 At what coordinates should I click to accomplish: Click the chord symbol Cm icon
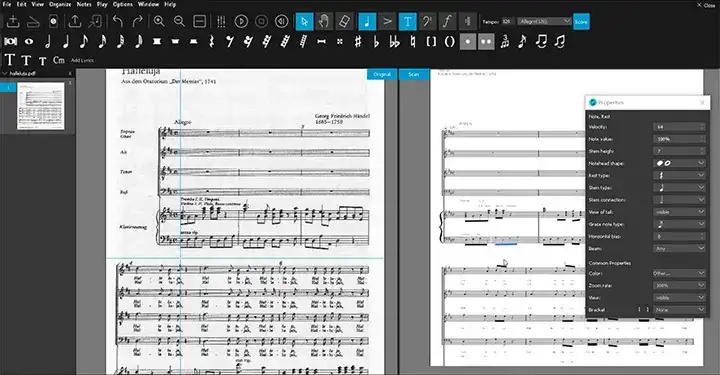coord(59,60)
